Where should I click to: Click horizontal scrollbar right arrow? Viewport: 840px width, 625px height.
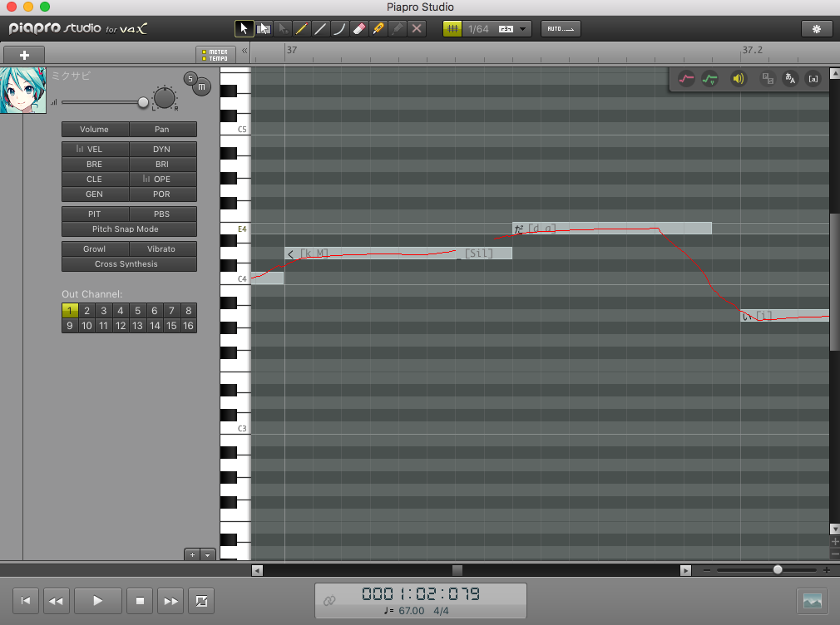point(685,570)
